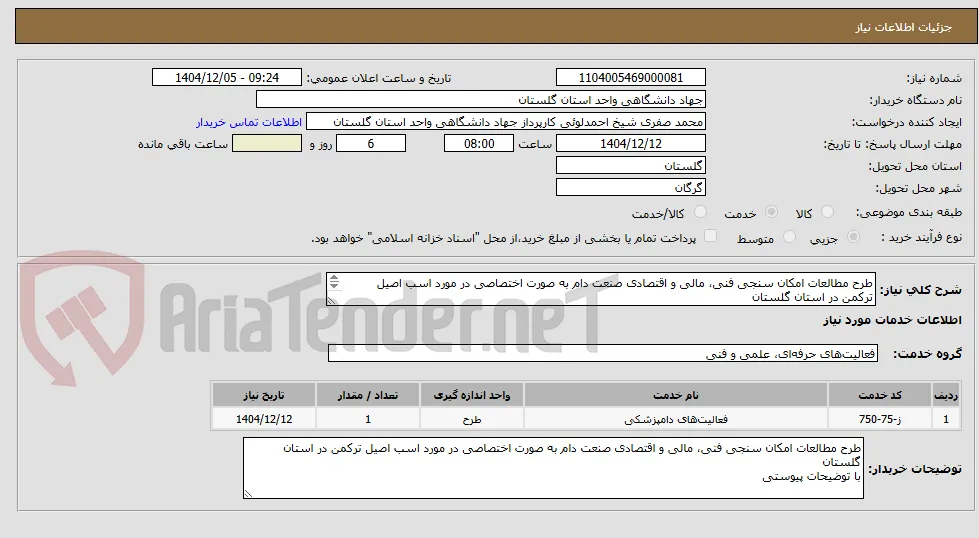
Task: Select the متوسط purchase type radio
Action: (x=789, y=237)
